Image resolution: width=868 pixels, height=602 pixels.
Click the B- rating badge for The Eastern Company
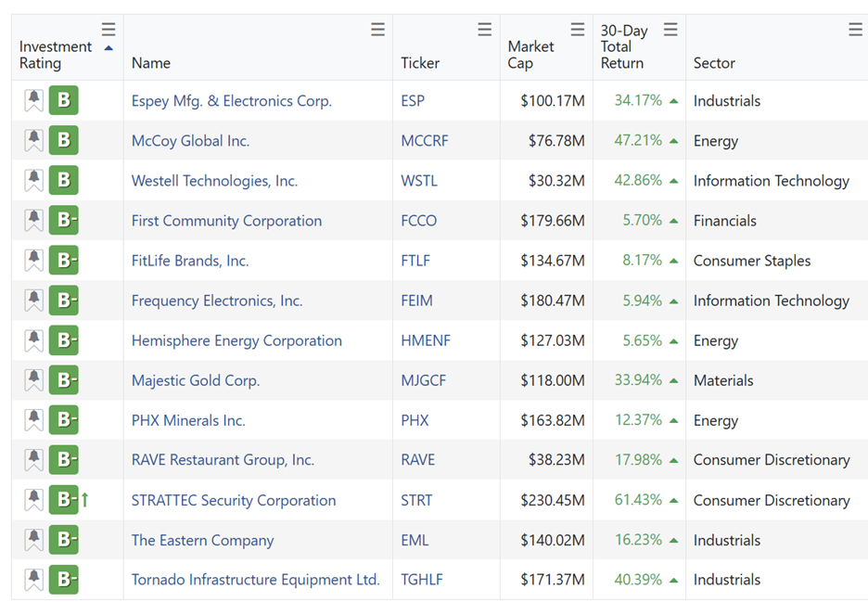coord(64,540)
